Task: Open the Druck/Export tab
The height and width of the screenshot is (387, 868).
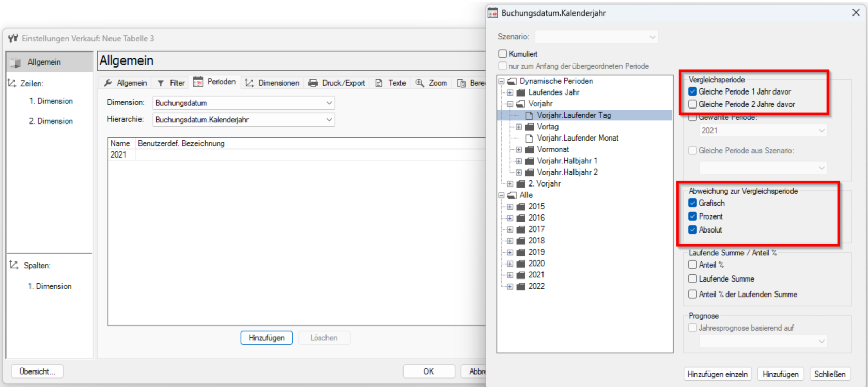Action: tap(337, 83)
